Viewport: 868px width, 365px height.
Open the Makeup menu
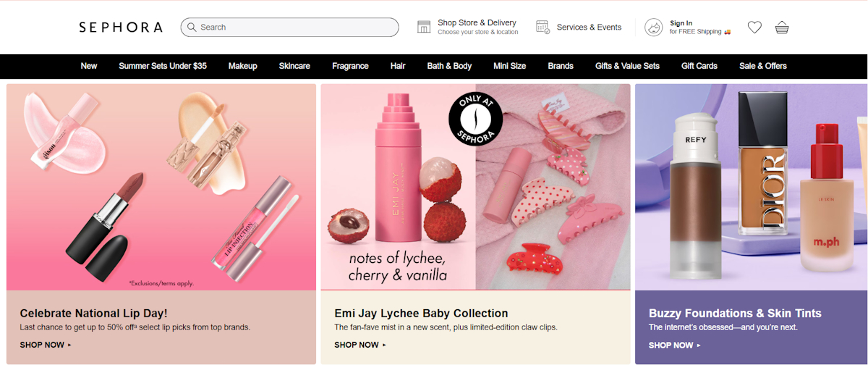(243, 66)
